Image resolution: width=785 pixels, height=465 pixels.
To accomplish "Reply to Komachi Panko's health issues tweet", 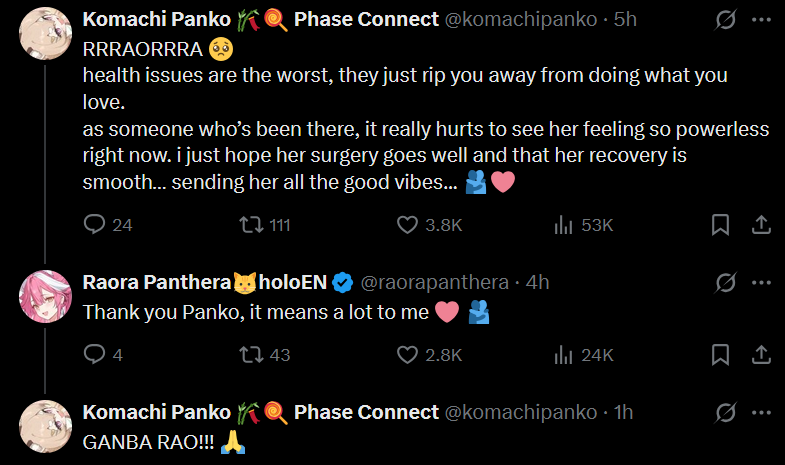I will 95,225.
